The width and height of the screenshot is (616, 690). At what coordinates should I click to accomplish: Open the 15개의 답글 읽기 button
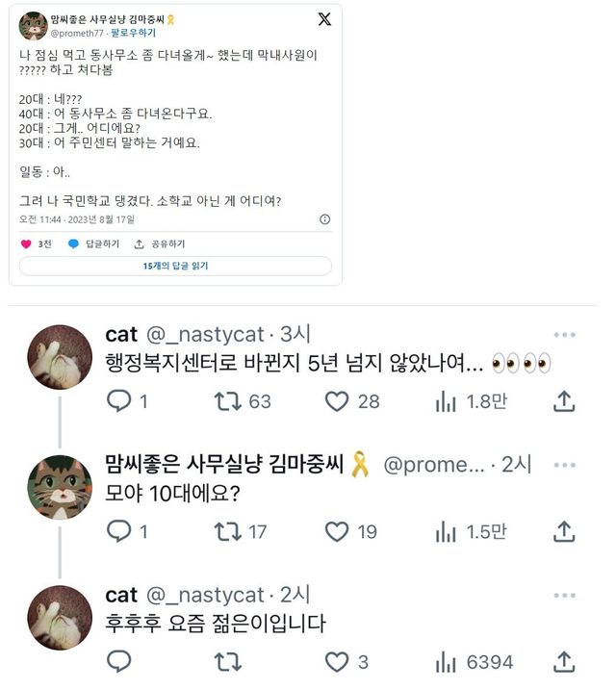pos(175,266)
